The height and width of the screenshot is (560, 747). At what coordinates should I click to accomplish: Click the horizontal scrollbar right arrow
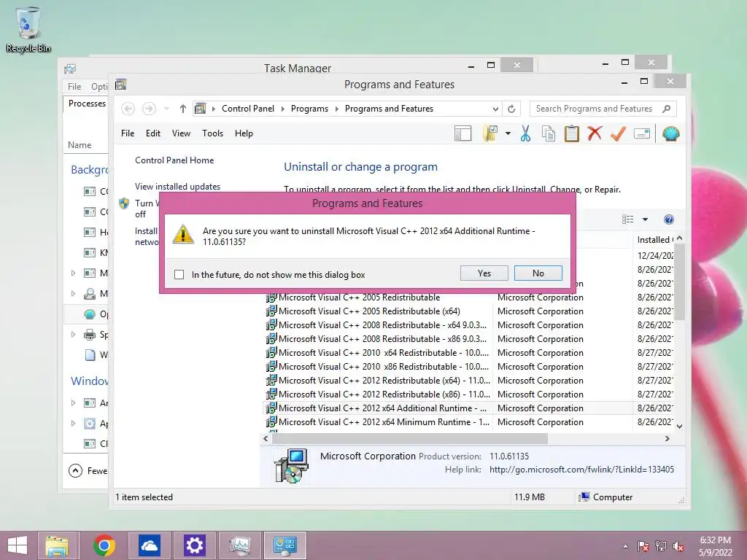pyautogui.click(x=667, y=438)
